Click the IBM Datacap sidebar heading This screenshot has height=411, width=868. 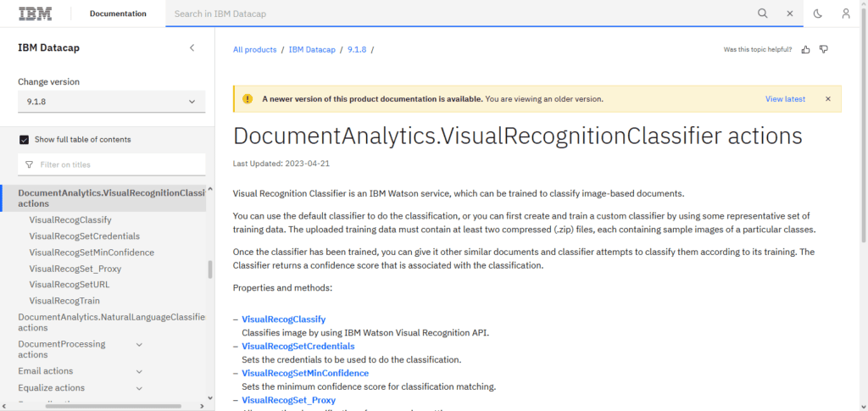48,48
